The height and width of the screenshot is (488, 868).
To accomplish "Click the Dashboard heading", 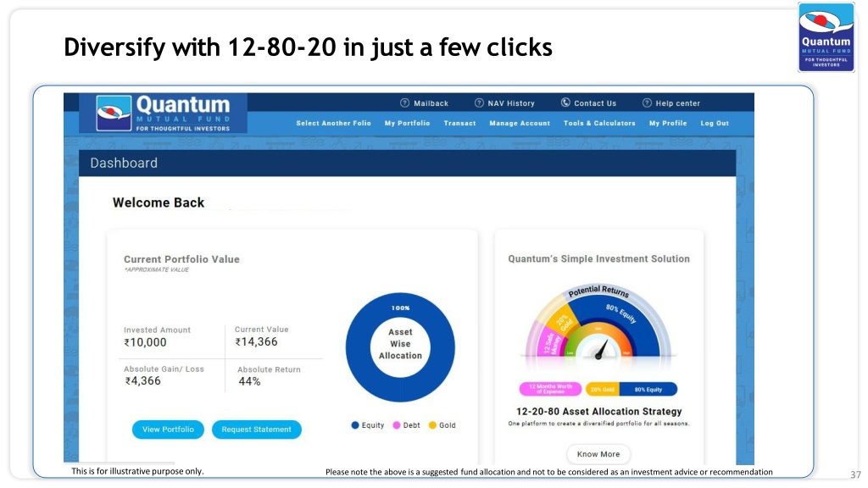I will tap(124, 164).
